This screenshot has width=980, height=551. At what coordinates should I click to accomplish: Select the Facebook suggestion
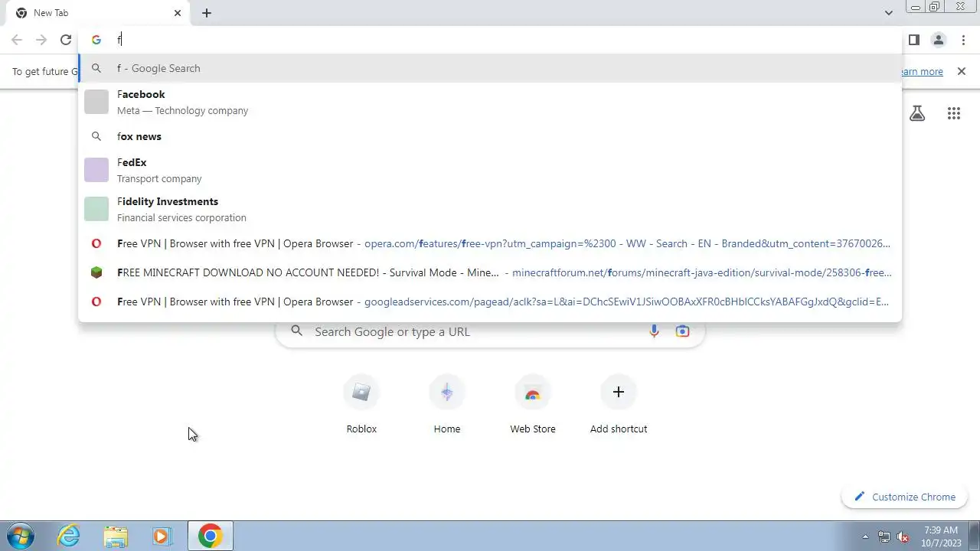tap(490, 102)
